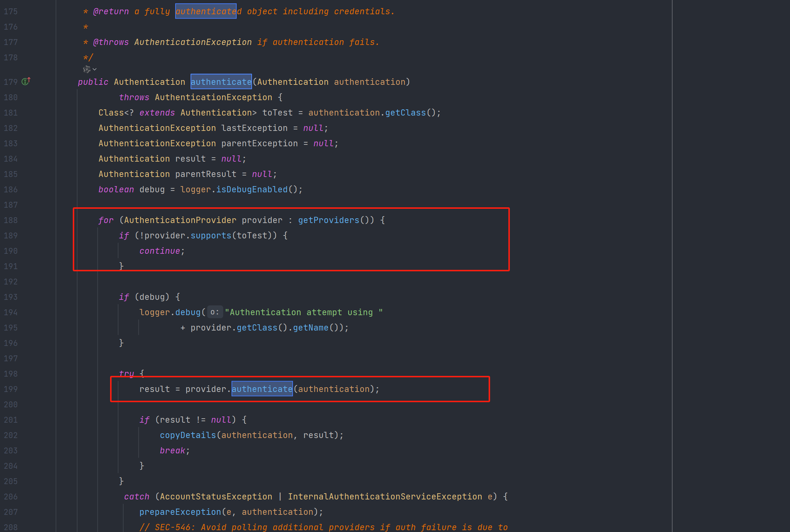Click line number 188 in the gutter
790x532 pixels.
[11, 220]
